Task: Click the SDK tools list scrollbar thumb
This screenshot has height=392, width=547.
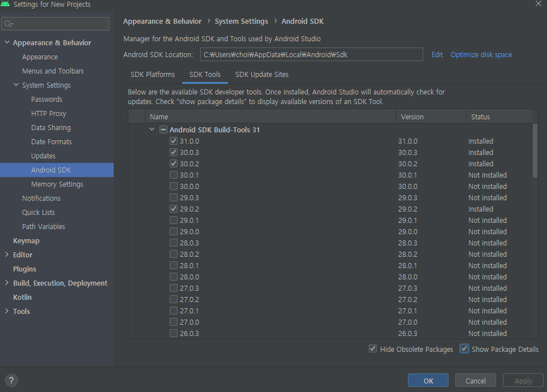Action: tap(535, 150)
